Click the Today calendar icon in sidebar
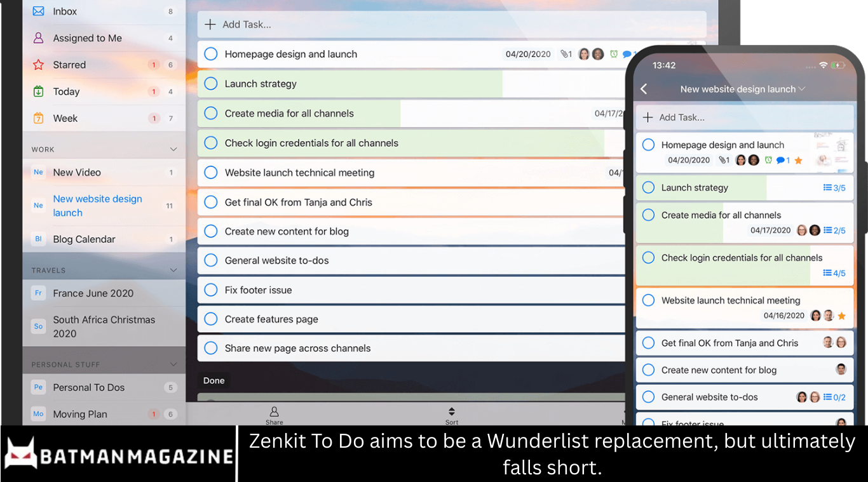868x482 pixels. [38, 91]
